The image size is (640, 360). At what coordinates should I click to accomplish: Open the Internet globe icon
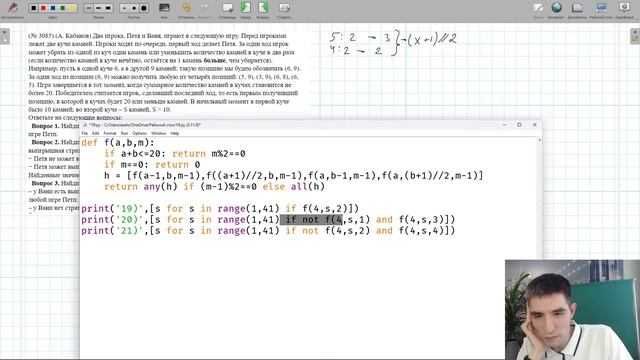(x=556, y=7)
